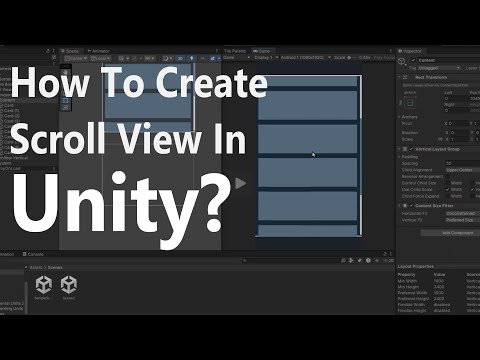Click the Scene toolbar effects icon
The image size is (480, 360).
(214, 58)
